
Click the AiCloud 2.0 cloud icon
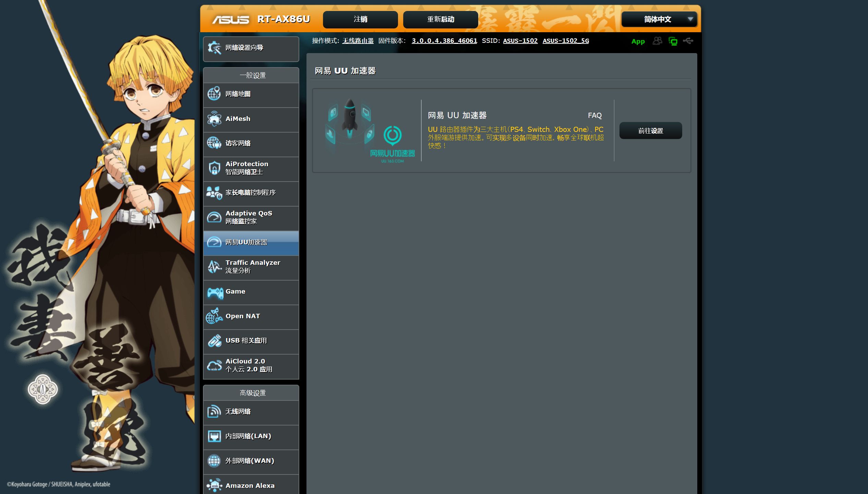[x=215, y=366]
